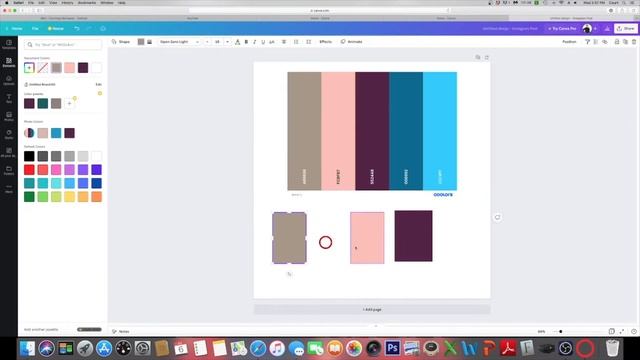The image size is (640, 360).
Task: Open the Photos sidebar tab
Action: click(9, 116)
